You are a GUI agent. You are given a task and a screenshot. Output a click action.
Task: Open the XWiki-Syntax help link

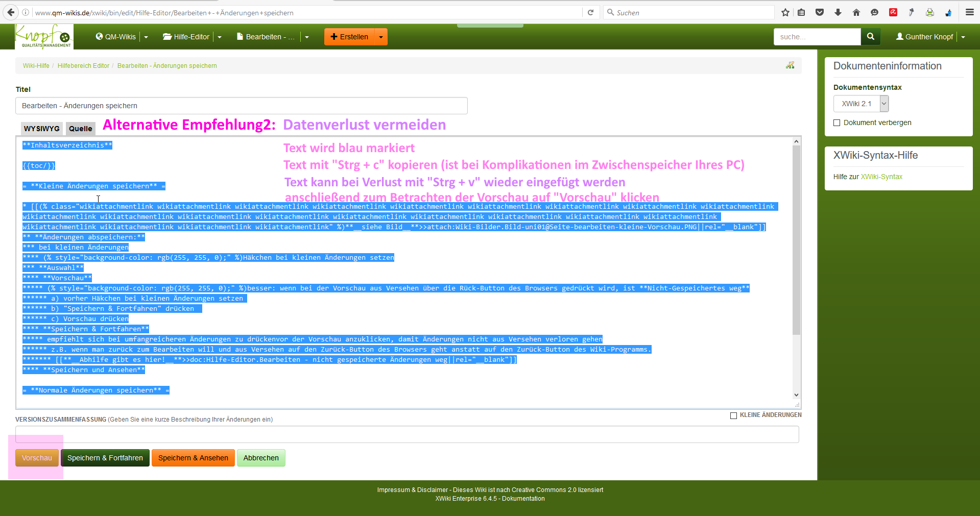[881, 177]
